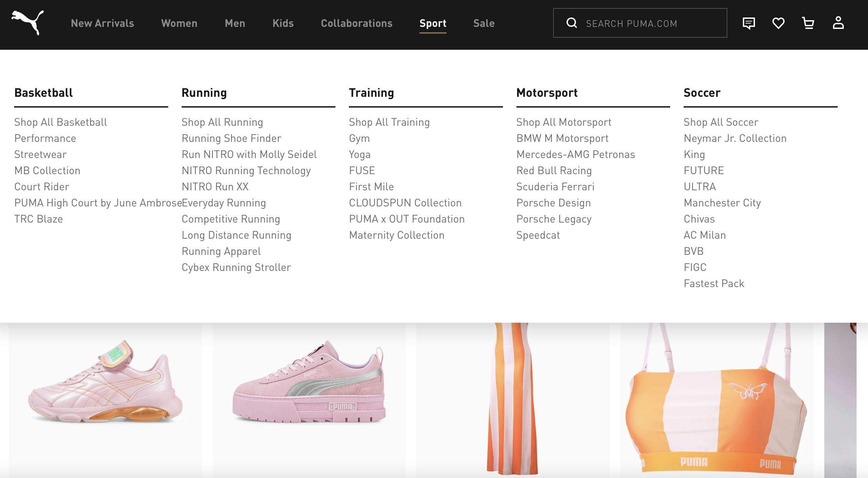
Task: Click the Motorsport category heading
Action: (547, 92)
